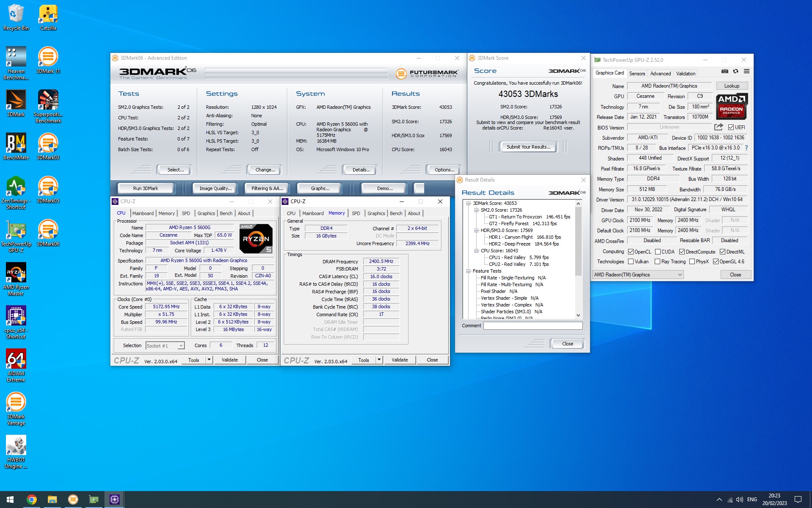
Task: Switch to Sensors tab in GPU-Z
Action: coord(637,74)
